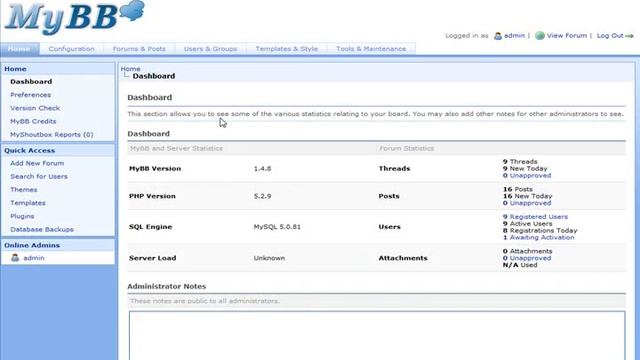
Task: Click the View Forum link
Action: (x=567, y=36)
